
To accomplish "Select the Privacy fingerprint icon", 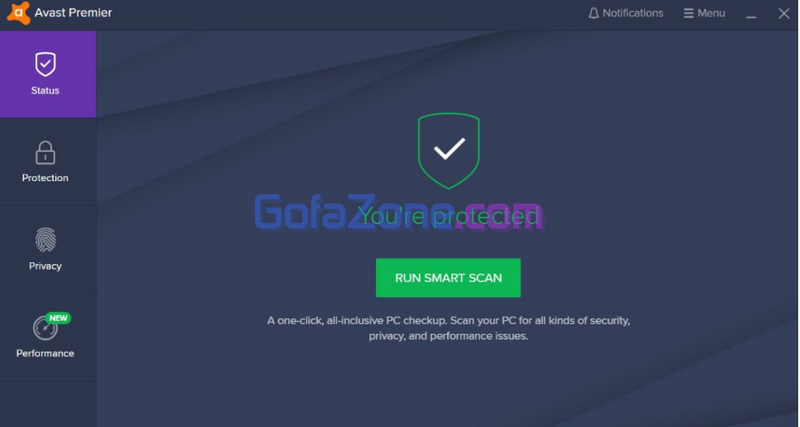I will (45, 240).
